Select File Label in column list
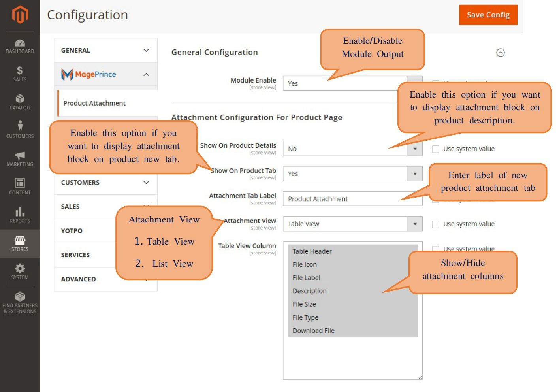 [x=353, y=278]
